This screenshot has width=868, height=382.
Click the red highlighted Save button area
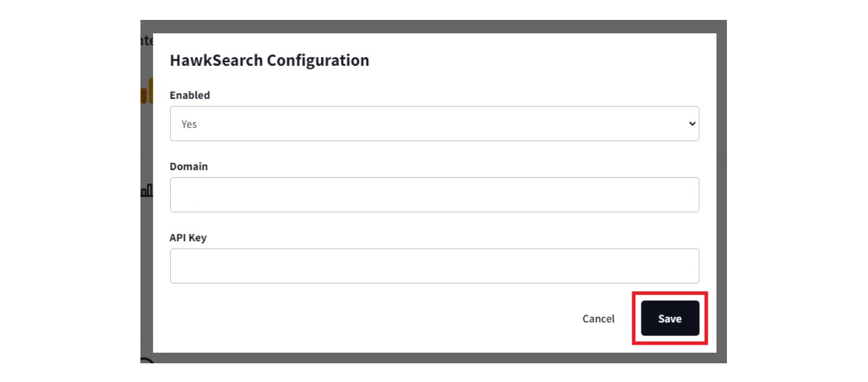point(669,319)
